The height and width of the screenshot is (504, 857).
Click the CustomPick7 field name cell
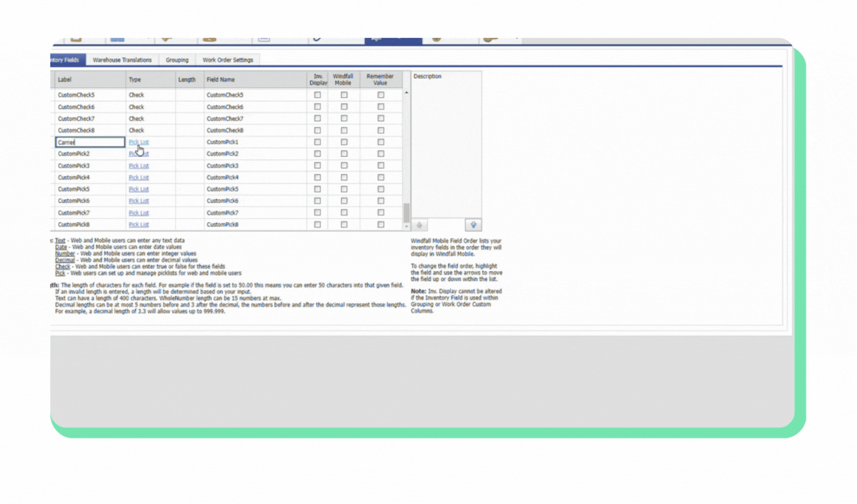(x=255, y=213)
